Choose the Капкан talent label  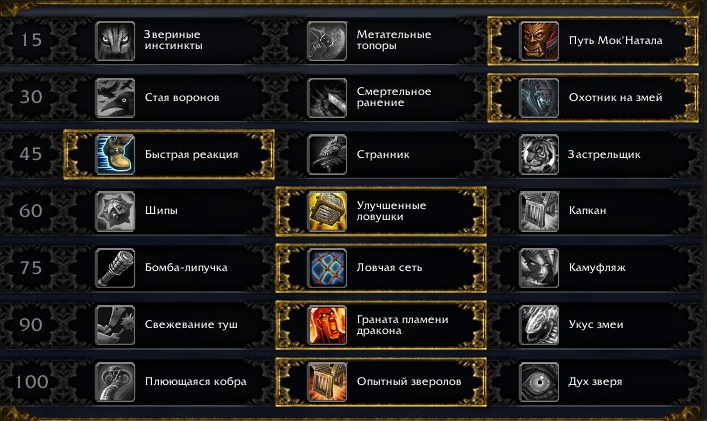click(x=588, y=210)
